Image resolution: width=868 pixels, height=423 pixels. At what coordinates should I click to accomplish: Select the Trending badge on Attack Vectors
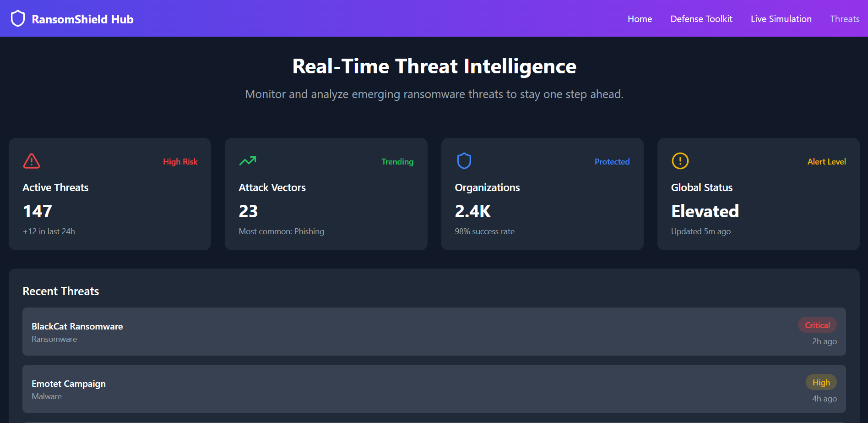click(x=397, y=161)
